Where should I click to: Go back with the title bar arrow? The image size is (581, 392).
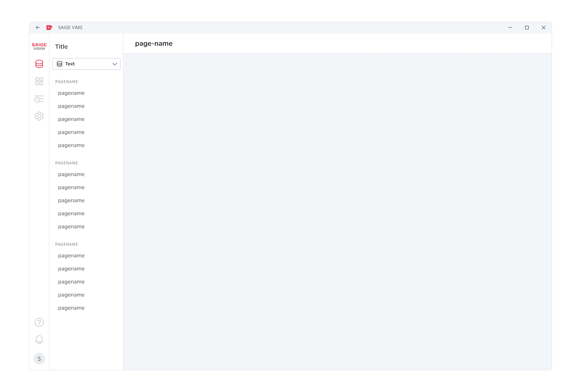tap(38, 28)
